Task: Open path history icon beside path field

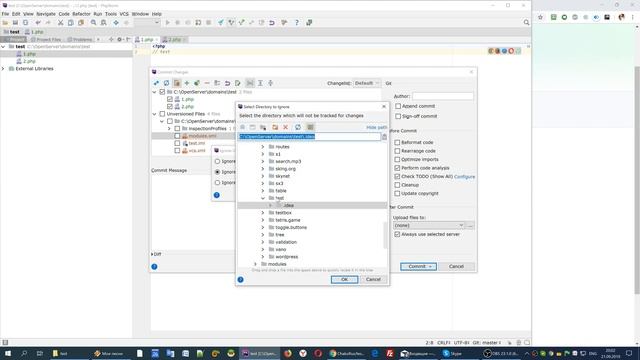Action: tap(384, 137)
